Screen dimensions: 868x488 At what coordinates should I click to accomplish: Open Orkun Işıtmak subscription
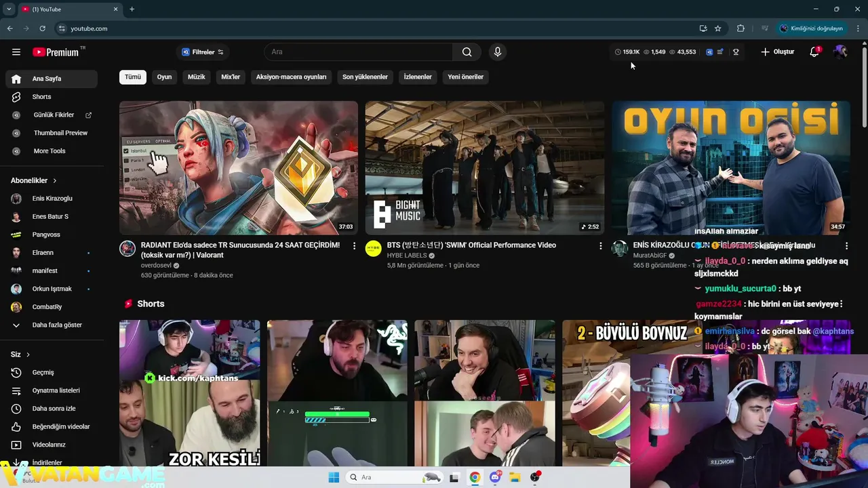(52, 289)
